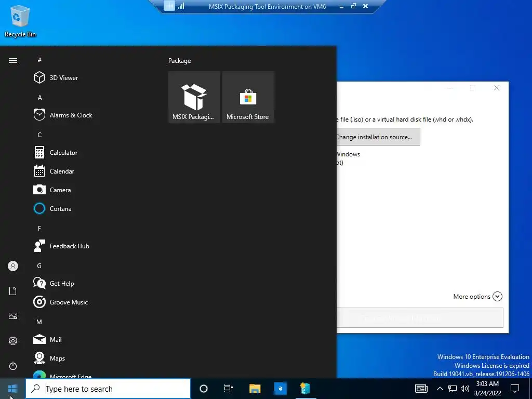The image size is (532, 399).
Task: Click the pin icon in VM connection bar
Action: click(x=169, y=6)
